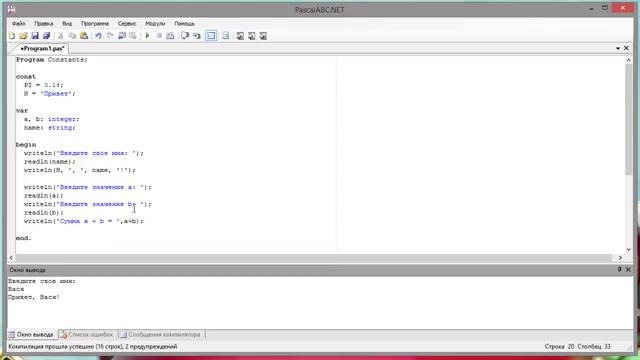Undo the last edit with blue arrow

(98, 36)
